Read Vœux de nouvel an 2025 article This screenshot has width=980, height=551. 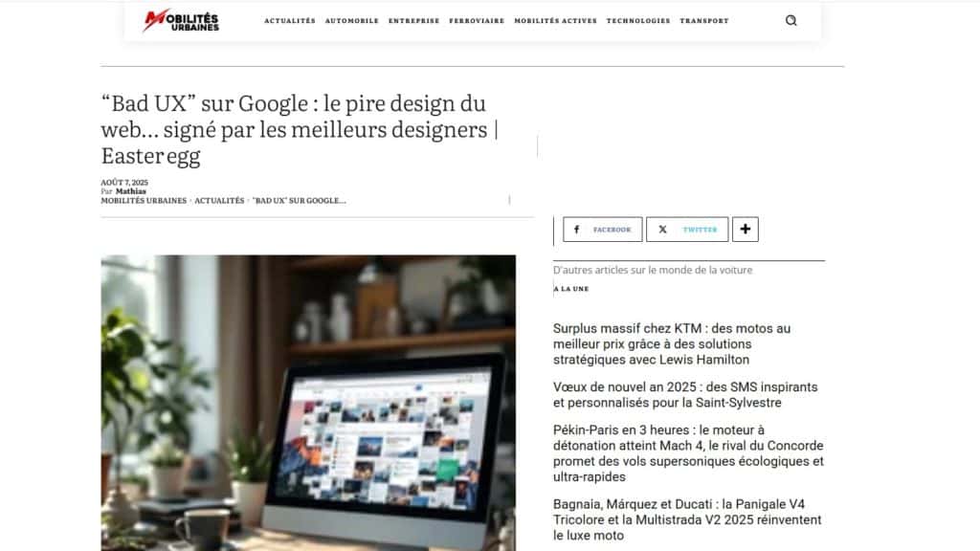(685, 395)
